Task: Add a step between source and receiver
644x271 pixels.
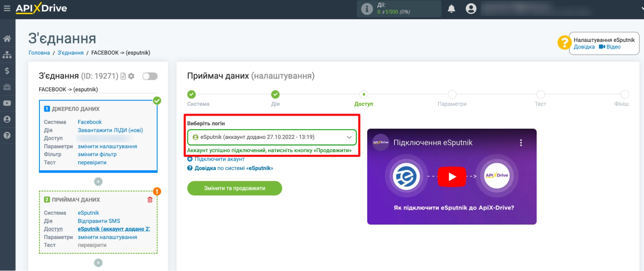Action: click(x=98, y=182)
